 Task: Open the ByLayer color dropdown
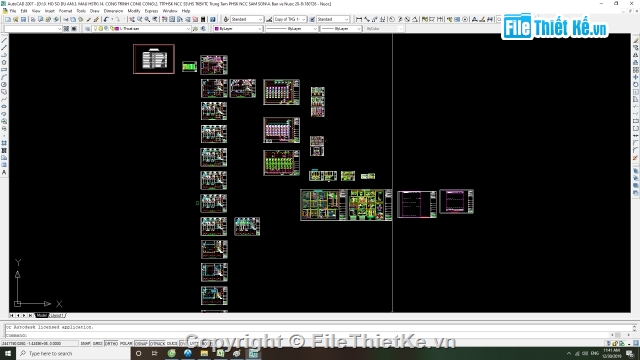point(238,29)
